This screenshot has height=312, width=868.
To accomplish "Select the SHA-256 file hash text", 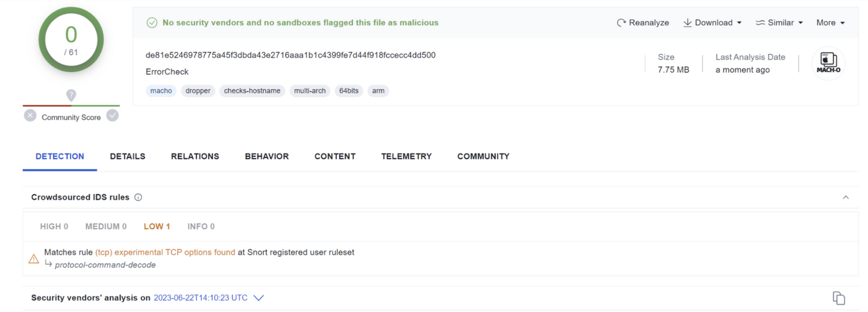I will (x=291, y=55).
